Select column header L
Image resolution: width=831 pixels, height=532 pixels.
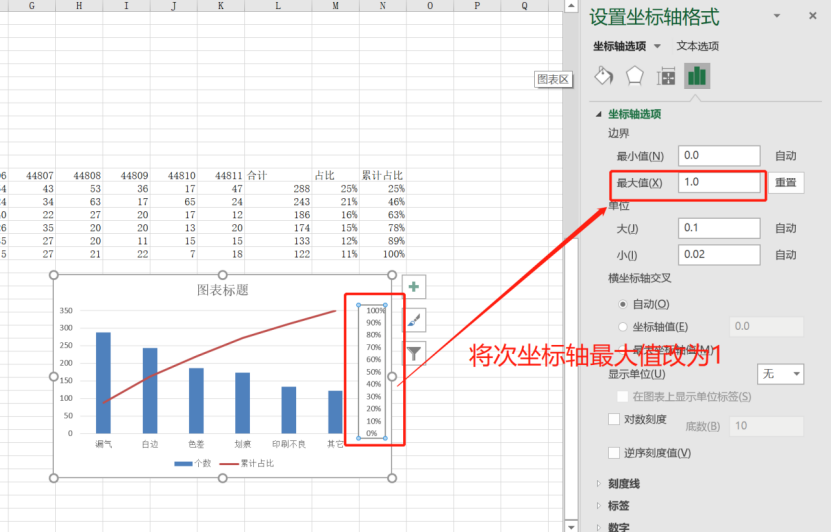[278, 6]
